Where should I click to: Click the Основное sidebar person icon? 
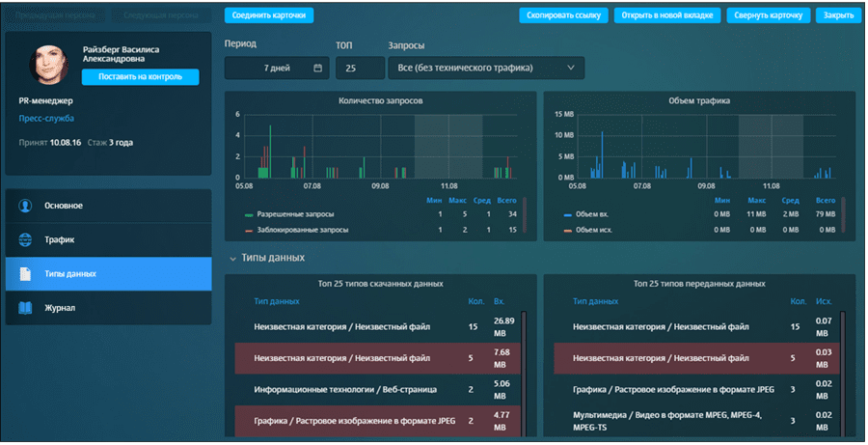click(x=25, y=206)
